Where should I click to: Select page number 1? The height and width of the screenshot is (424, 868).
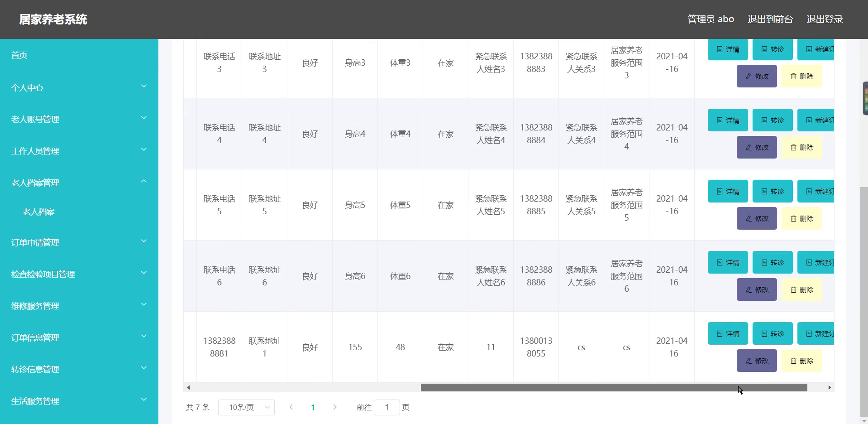tap(313, 407)
